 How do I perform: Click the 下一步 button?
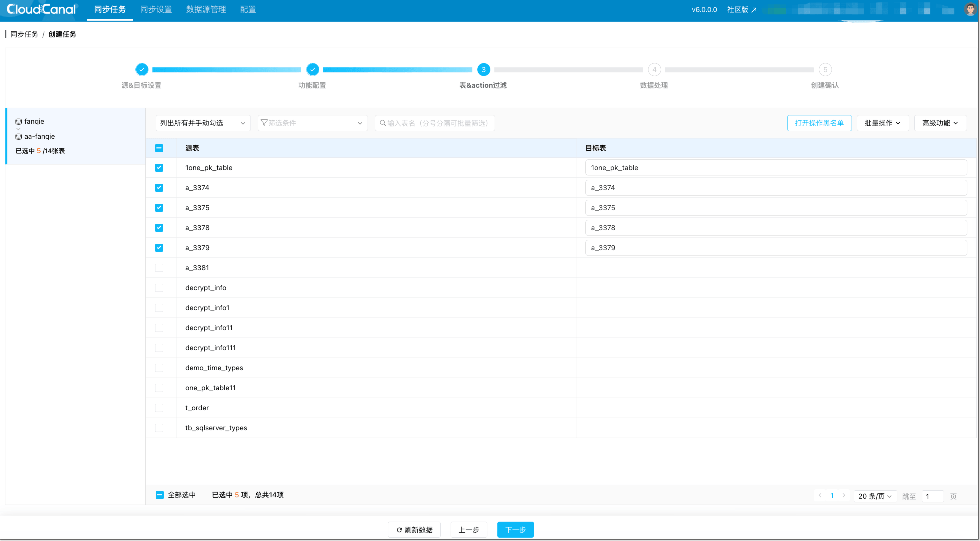coord(516,530)
